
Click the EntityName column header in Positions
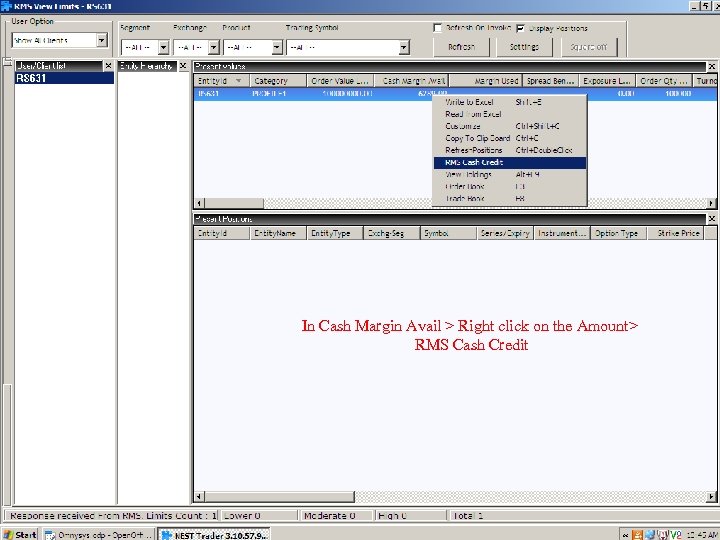(278, 233)
